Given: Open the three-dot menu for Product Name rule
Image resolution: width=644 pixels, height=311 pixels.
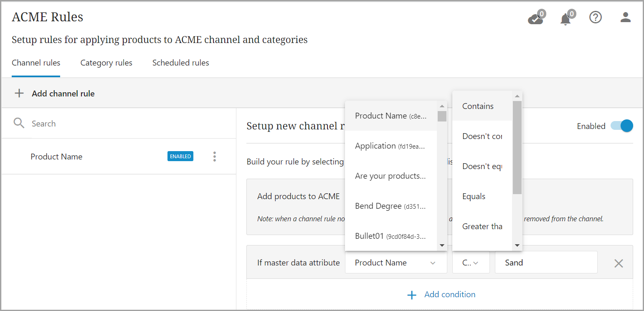Looking at the screenshot, I should (214, 157).
